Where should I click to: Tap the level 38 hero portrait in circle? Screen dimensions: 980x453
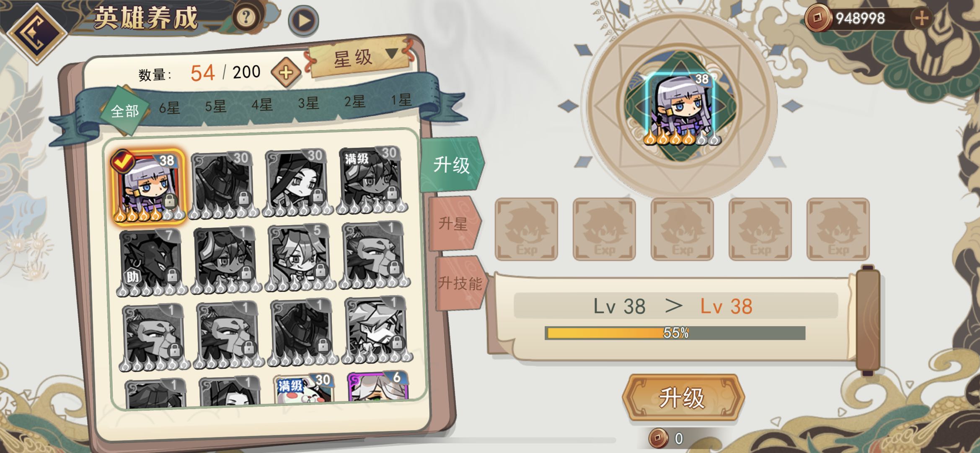681,108
